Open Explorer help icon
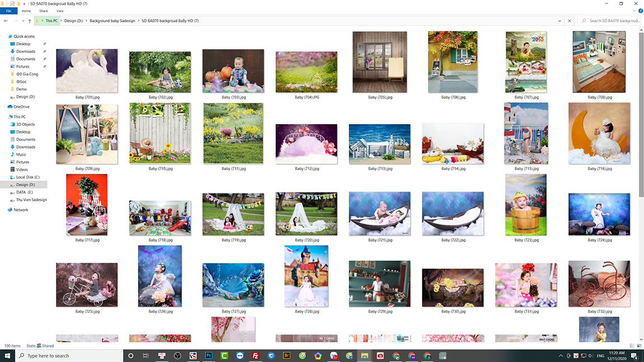The height and width of the screenshot is (362, 644). coord(640,11)
